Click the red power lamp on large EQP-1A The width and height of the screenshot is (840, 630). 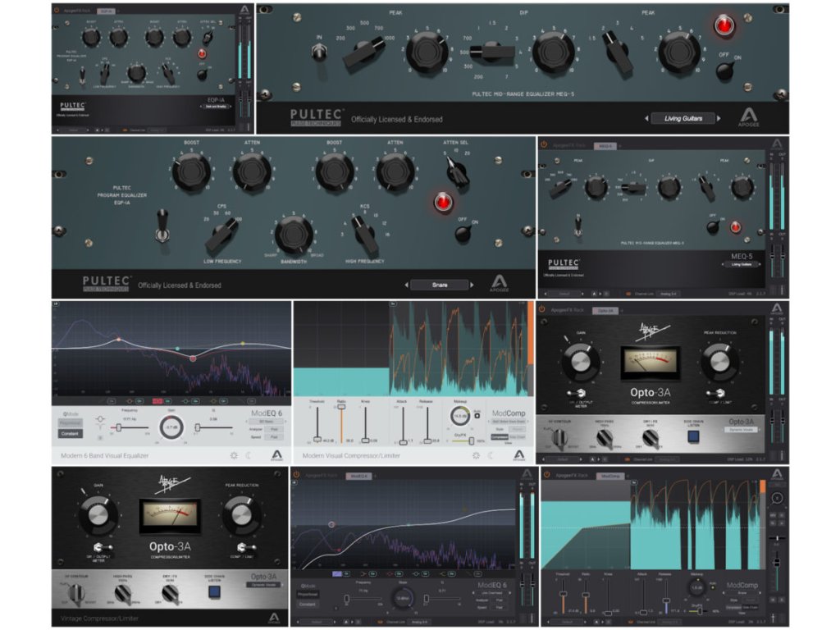click(443, 202)
